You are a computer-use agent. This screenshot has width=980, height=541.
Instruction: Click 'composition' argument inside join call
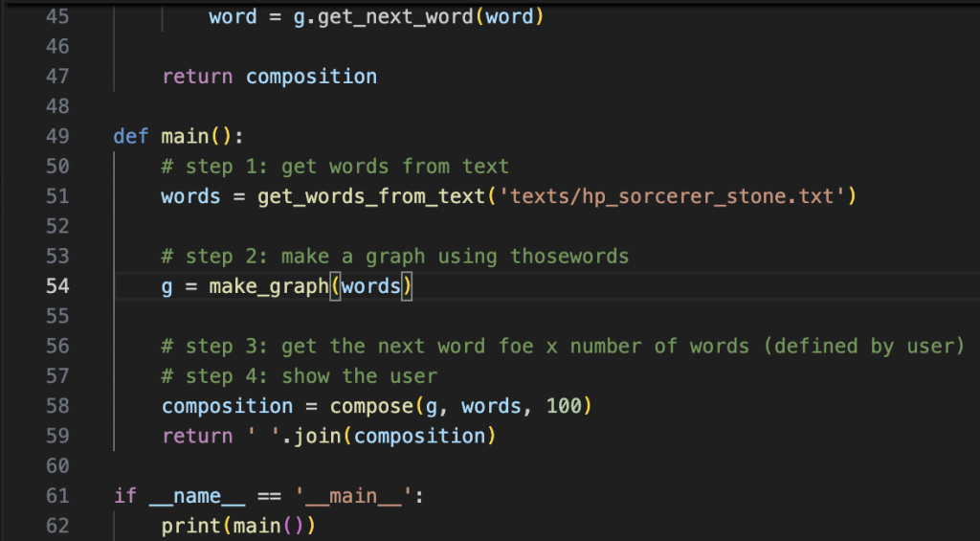419,436
